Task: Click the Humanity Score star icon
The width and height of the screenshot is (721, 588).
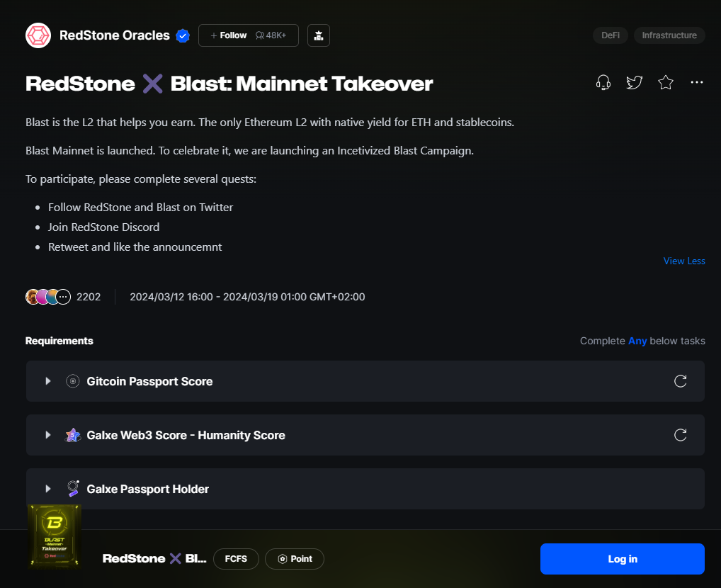Action: click(x=73, y=435)
